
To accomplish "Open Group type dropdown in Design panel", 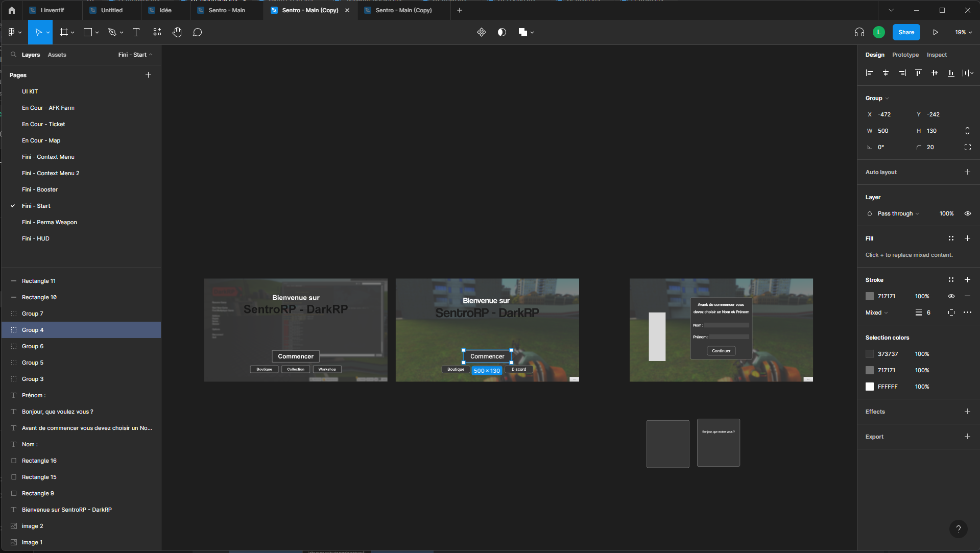I will (x=877, y=98).
